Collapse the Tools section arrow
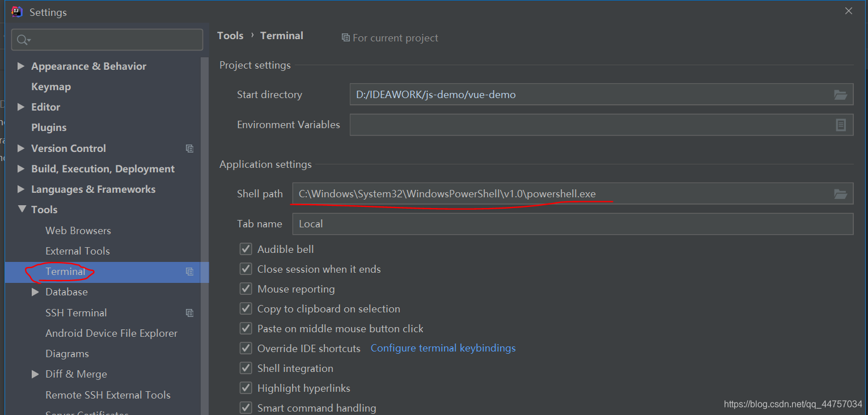 click(x=22, y=209)
